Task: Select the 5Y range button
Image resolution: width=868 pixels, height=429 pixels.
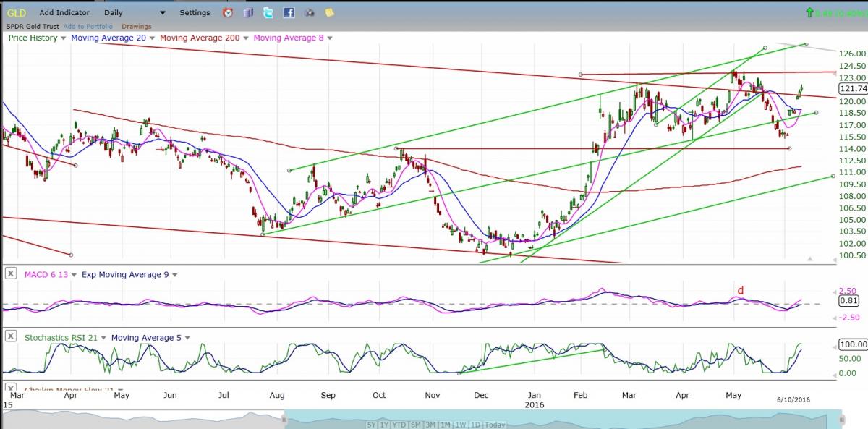Action: click(372, 425)
